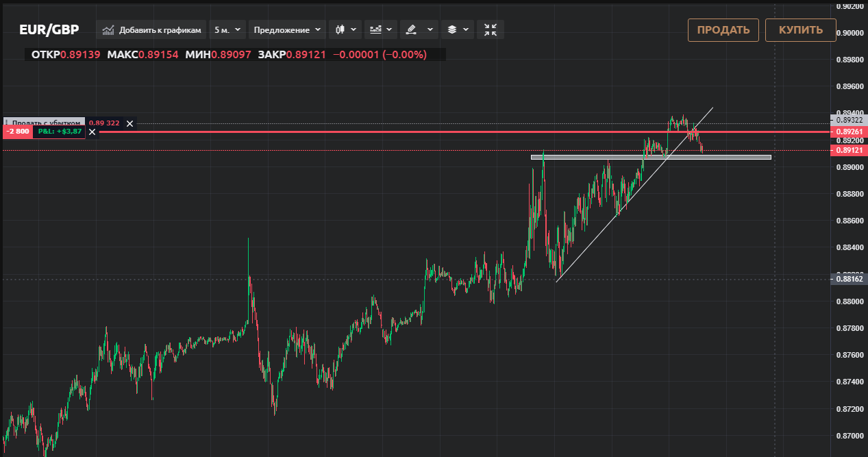Close the stop-loss order at 0.89 322
868x457 pixels.
(x=129, y=123)
